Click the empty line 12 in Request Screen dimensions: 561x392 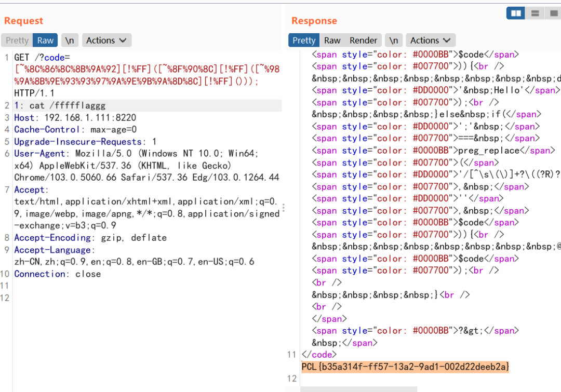pos(147,298)
